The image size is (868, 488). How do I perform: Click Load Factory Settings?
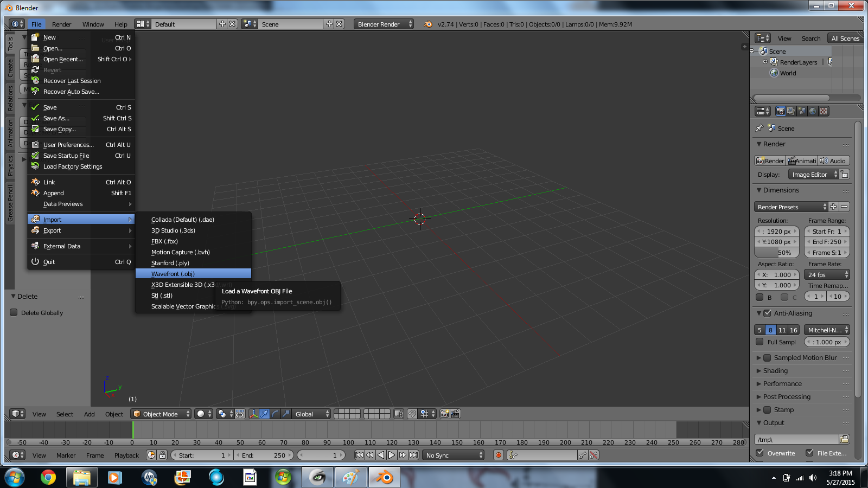click(81, 166)
